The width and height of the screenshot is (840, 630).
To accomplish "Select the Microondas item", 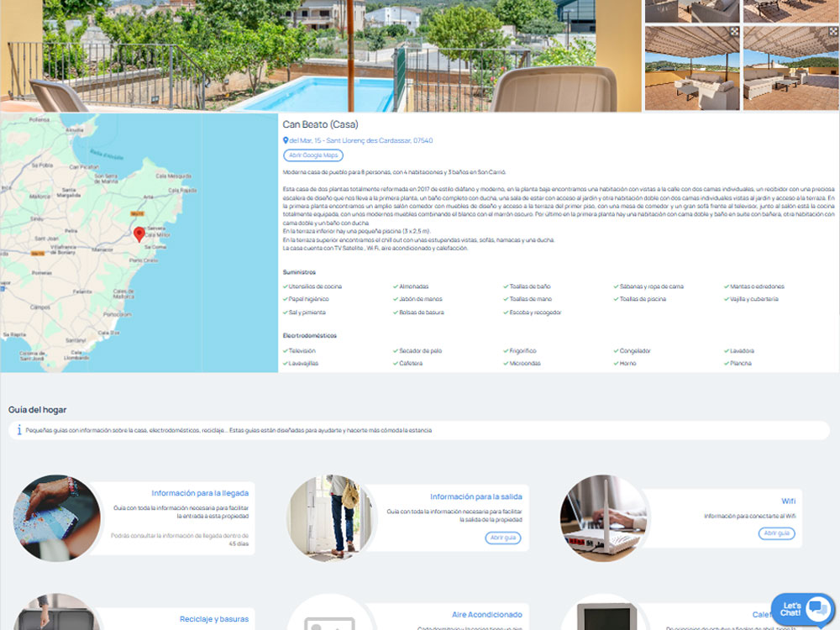I will pos(522,364).
